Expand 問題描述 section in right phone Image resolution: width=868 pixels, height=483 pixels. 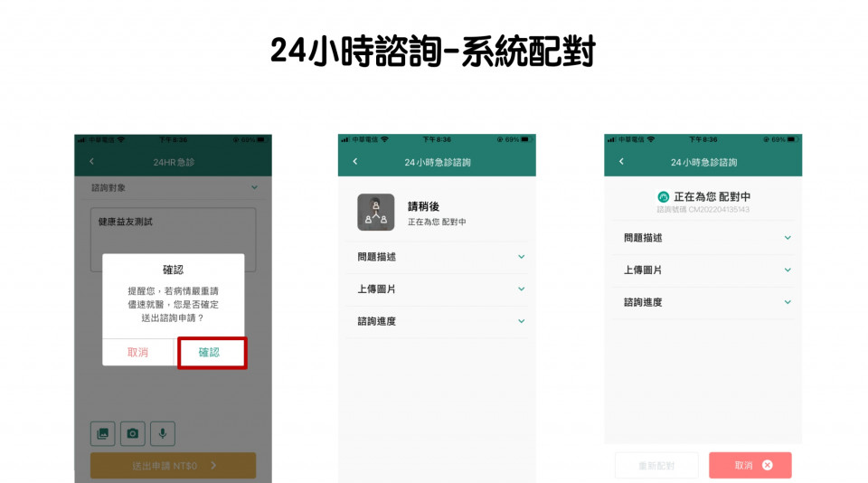pyautogui.click(x=787, y=238)
